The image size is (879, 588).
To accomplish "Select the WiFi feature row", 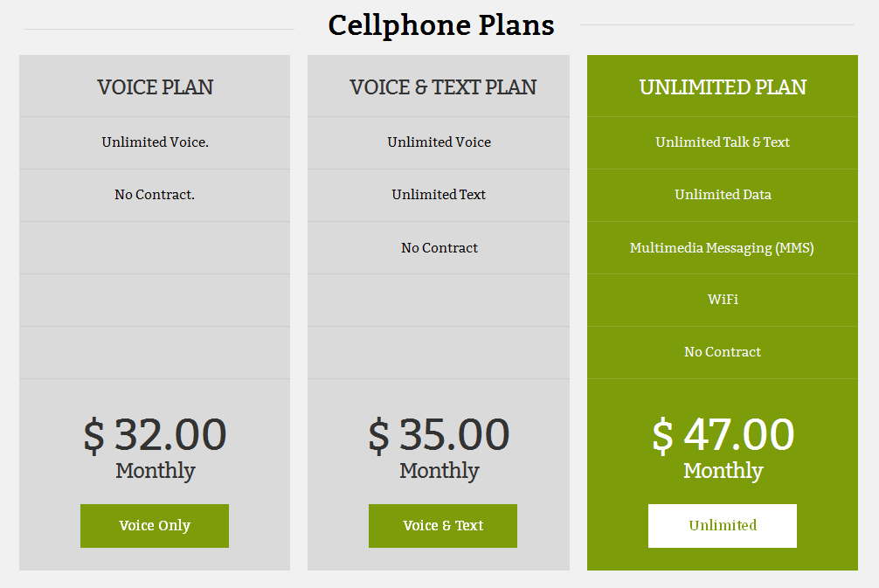I will tap(723, 300).
